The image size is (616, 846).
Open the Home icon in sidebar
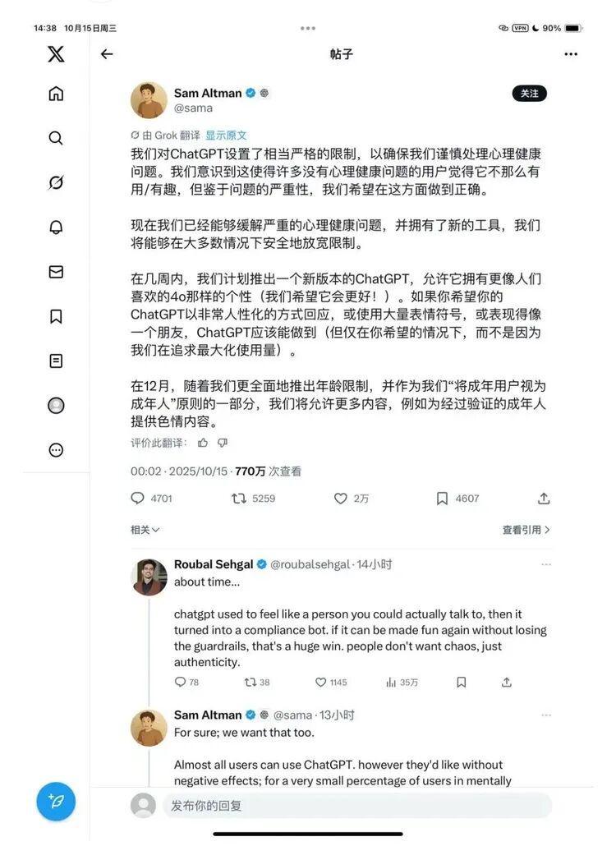pos(56,94)
